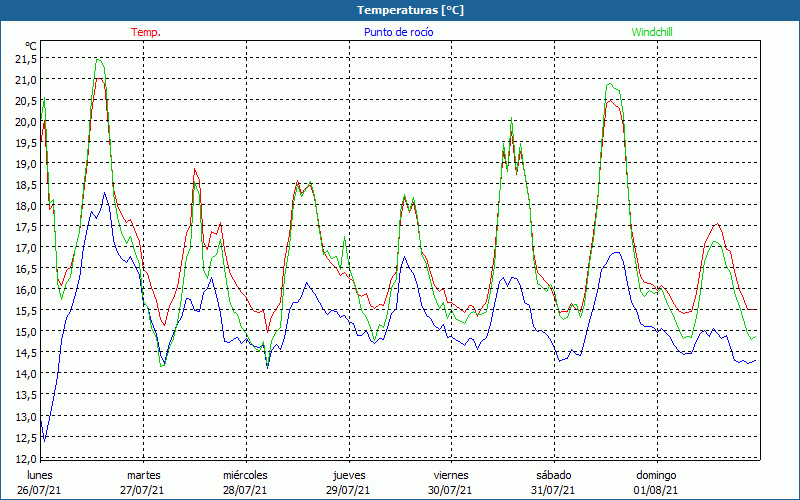Click the 19,5 y-axis value

click(26, 143)
